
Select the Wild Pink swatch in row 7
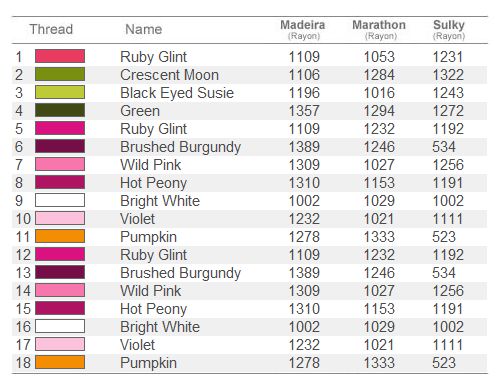(60, 164)
